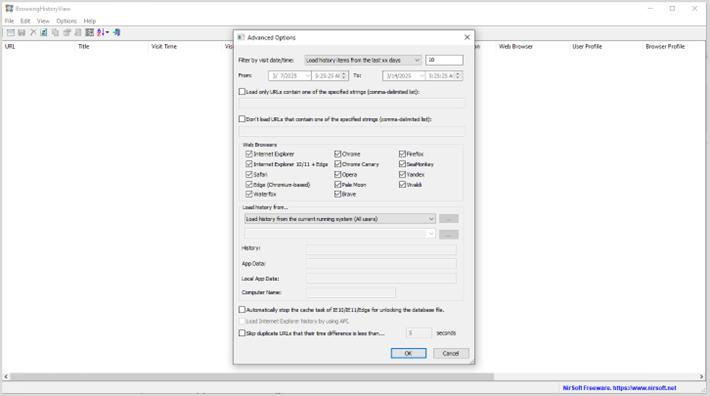Uncheck the Firefox checkbox
Viewport: 710px width, 396px height.
[x=402, y=154]
